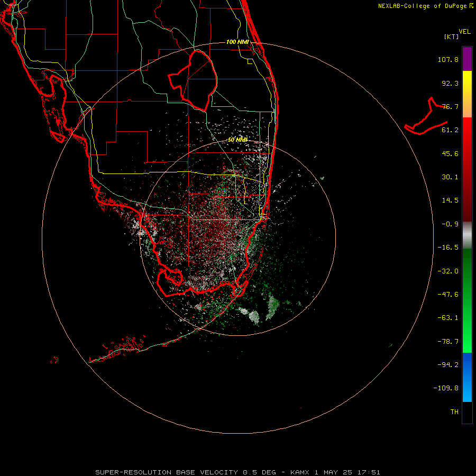Click the -63.1 scale label
Screen dimensions: 476x476
tap(448, 318)
